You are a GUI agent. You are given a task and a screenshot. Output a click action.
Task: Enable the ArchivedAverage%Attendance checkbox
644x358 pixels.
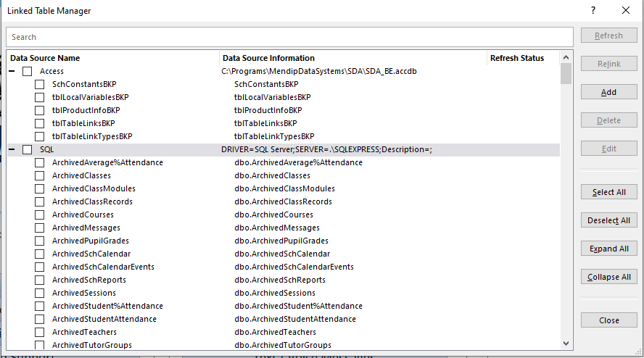click(x=39, y=162)
